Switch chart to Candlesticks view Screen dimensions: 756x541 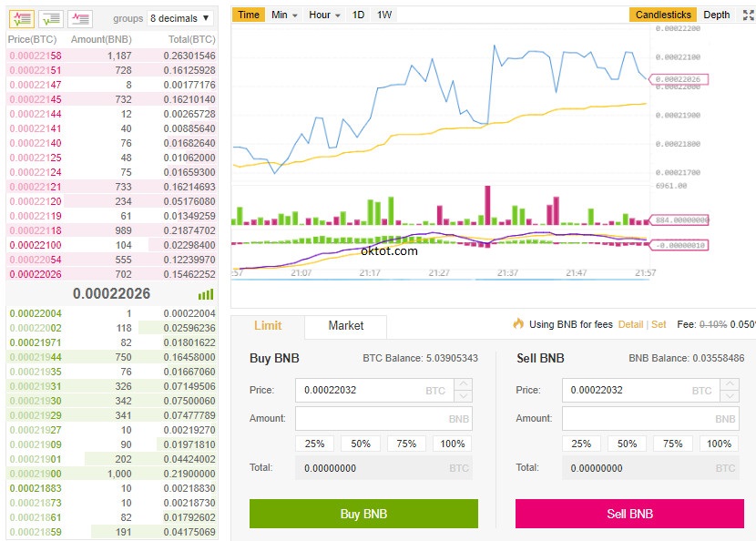663,15
